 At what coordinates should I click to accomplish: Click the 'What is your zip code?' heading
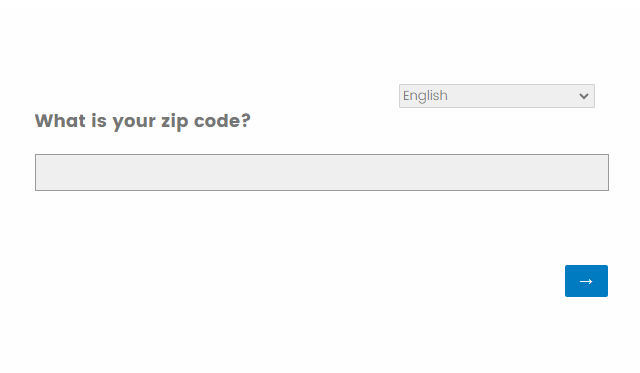click(142, 121)
